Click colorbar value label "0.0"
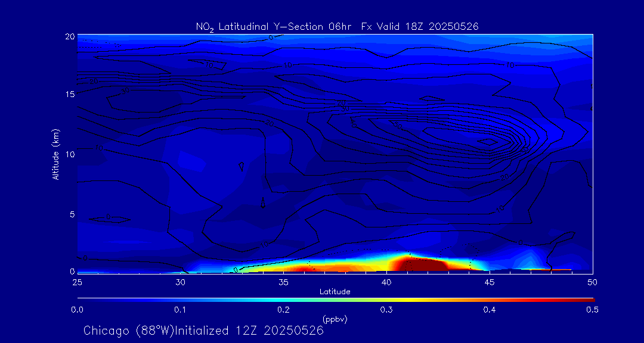This screenshot has height=343, width=644. 78,310
